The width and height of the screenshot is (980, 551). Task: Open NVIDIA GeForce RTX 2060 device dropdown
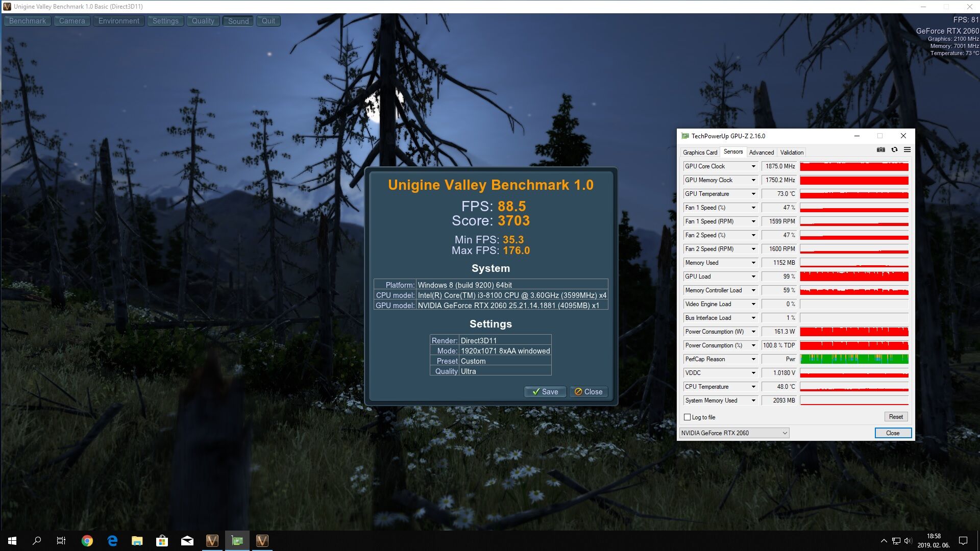click(x=734, y=433)
